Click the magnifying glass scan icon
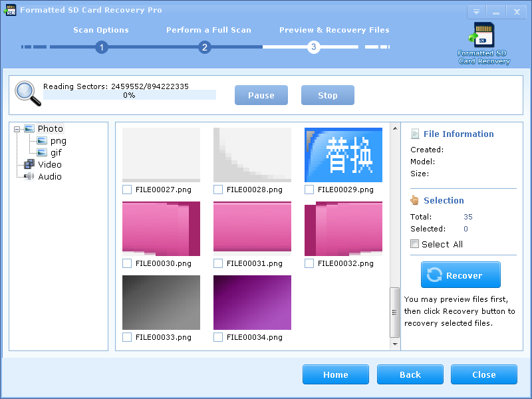This screenshot has height=399, width=532. [x=27, y=93]
